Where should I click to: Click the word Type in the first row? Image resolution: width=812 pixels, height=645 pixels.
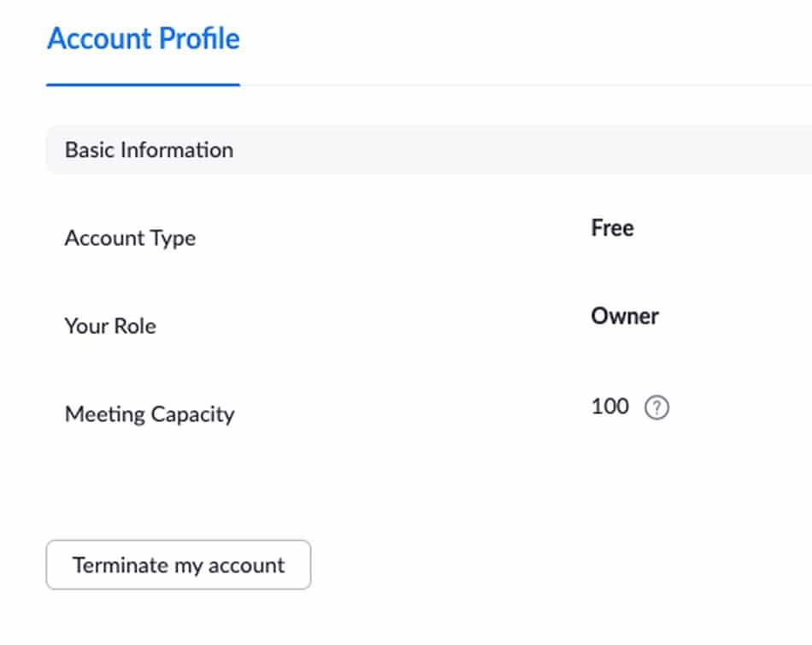pyautogui.click(x=174, y=237)
